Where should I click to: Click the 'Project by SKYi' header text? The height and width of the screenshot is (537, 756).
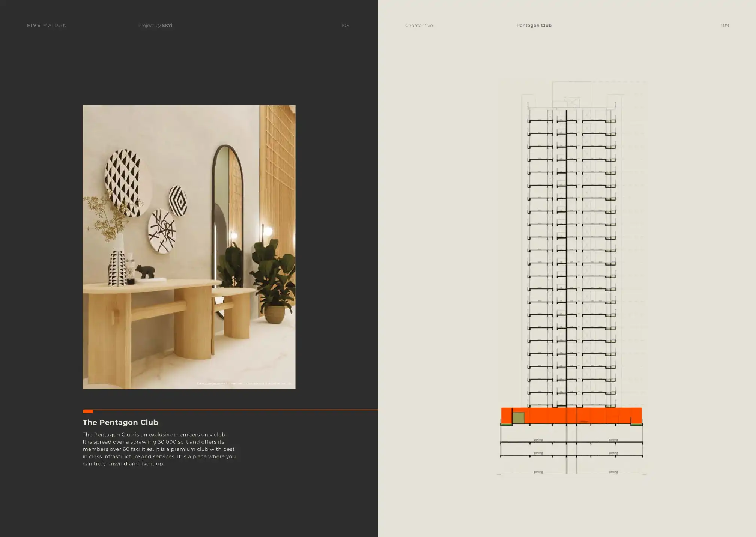coord(155,25)
